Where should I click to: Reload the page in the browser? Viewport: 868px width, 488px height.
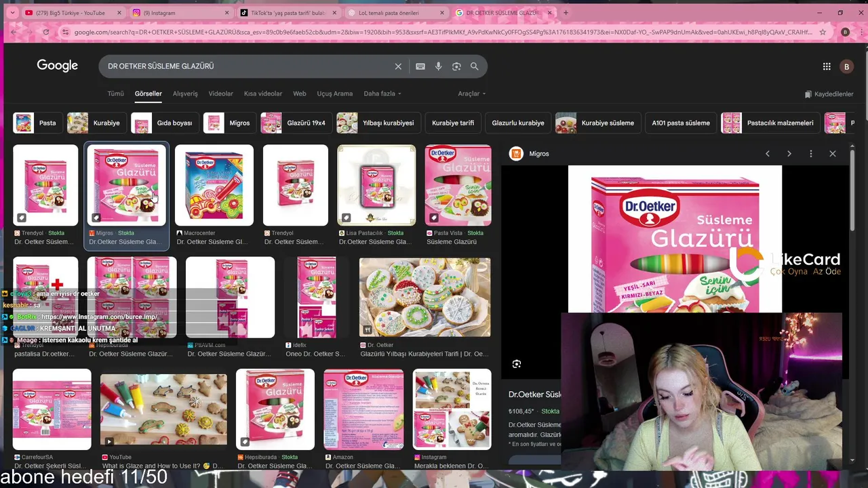click(45, 32)
